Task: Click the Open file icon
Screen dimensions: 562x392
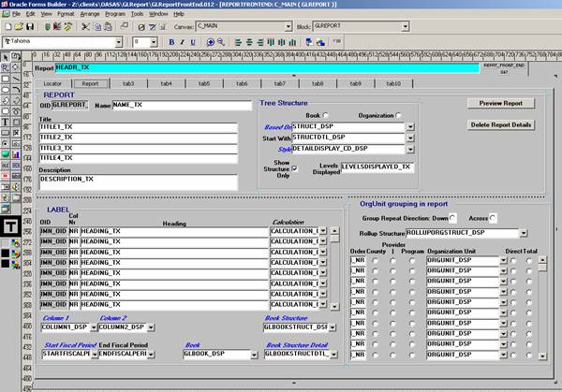Action: (x=19, y=26)
